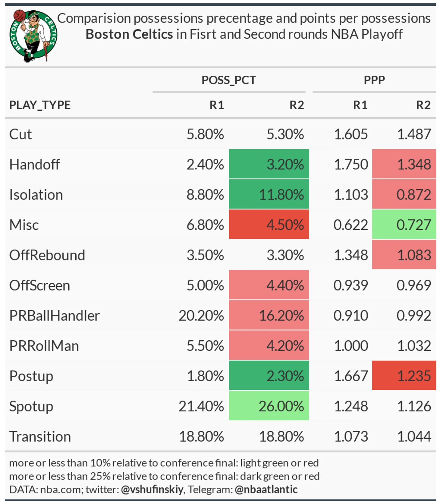
Task: Click the OffRebound 1.083 light red cell
Action: (404, 254)
